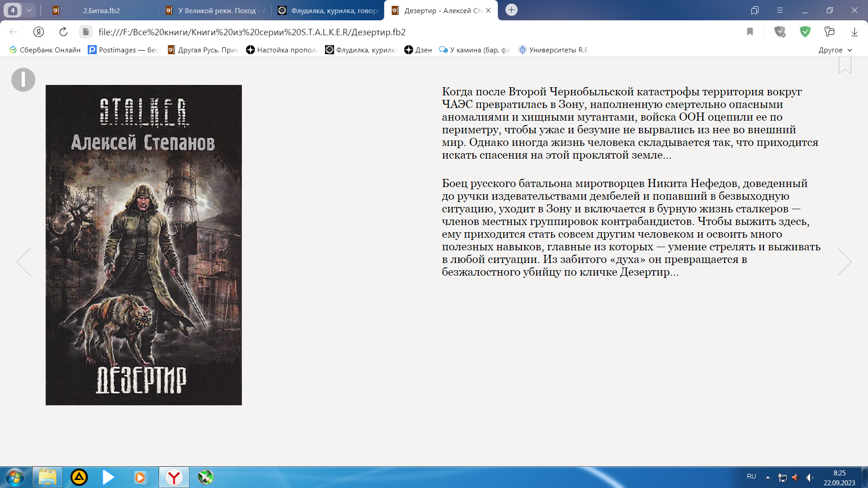This screenshot has height=488, width=868.
Task: Click the Protect green shield icon
Action: click(x=805, y=32)
